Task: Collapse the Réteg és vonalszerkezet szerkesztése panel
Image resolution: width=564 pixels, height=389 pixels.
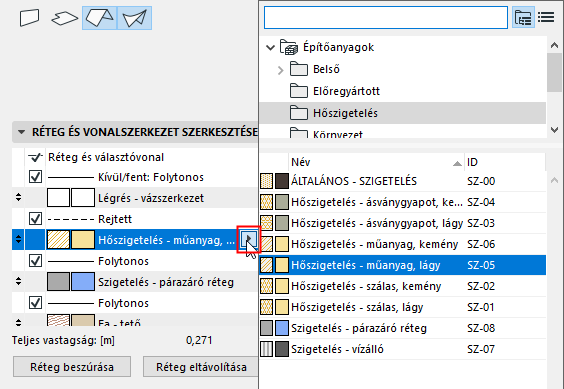Action: tap(22, 132)
